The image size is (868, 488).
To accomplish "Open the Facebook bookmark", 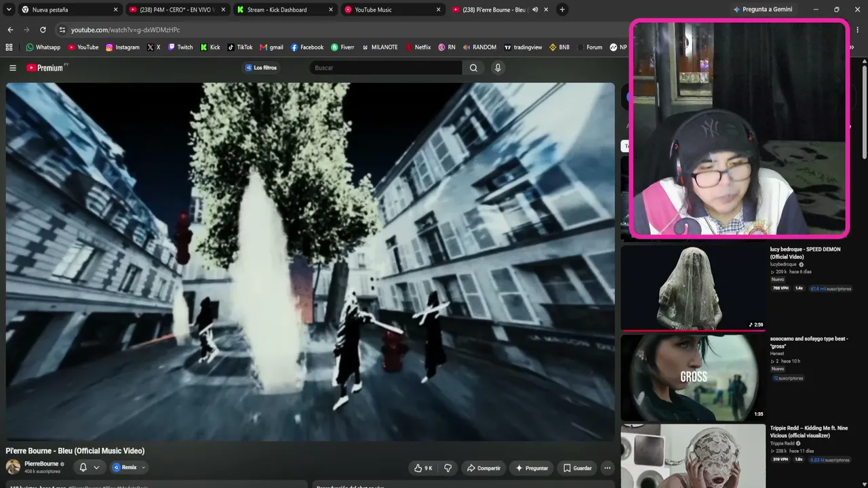I will [x=307, y=47].
